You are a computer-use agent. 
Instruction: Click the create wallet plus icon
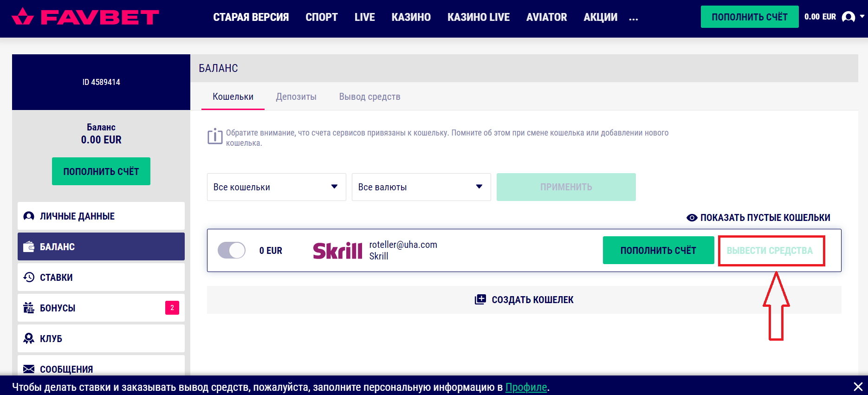(480, 299)
